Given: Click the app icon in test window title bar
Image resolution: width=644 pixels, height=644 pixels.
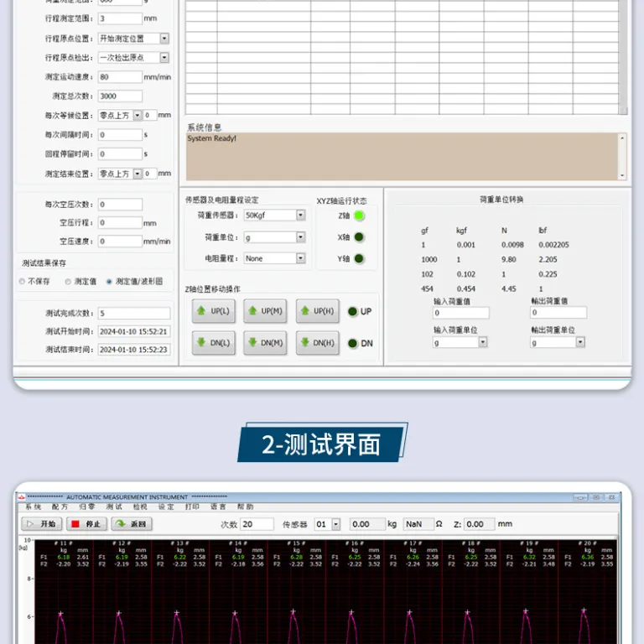Looking at the screenshot, I should click(x=22, y=497).
